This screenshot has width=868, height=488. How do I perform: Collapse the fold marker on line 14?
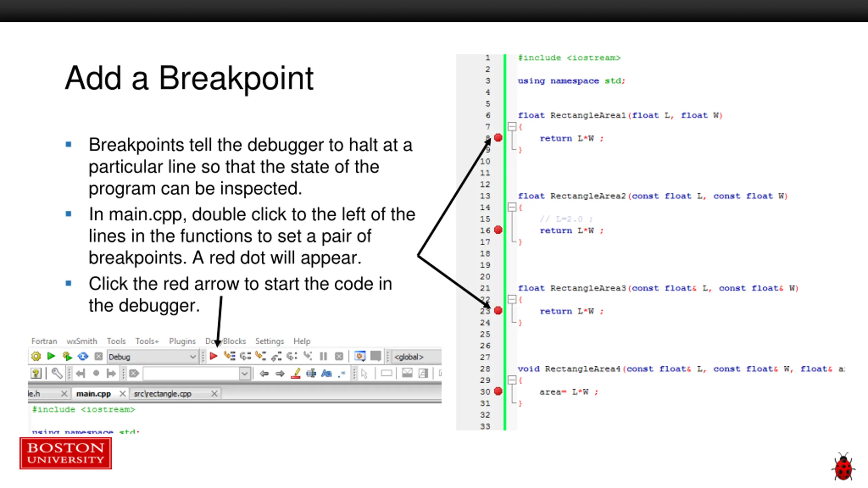(512, 207)
